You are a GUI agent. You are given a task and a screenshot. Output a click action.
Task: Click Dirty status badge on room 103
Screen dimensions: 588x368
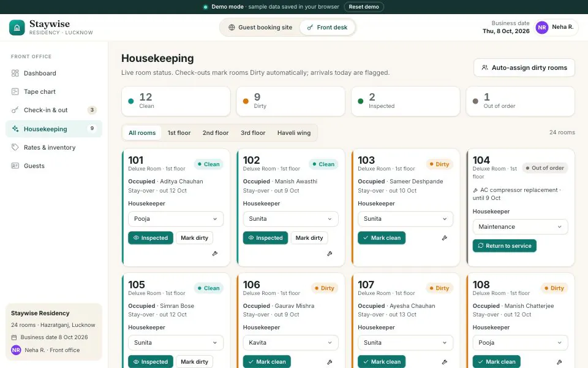439,164
